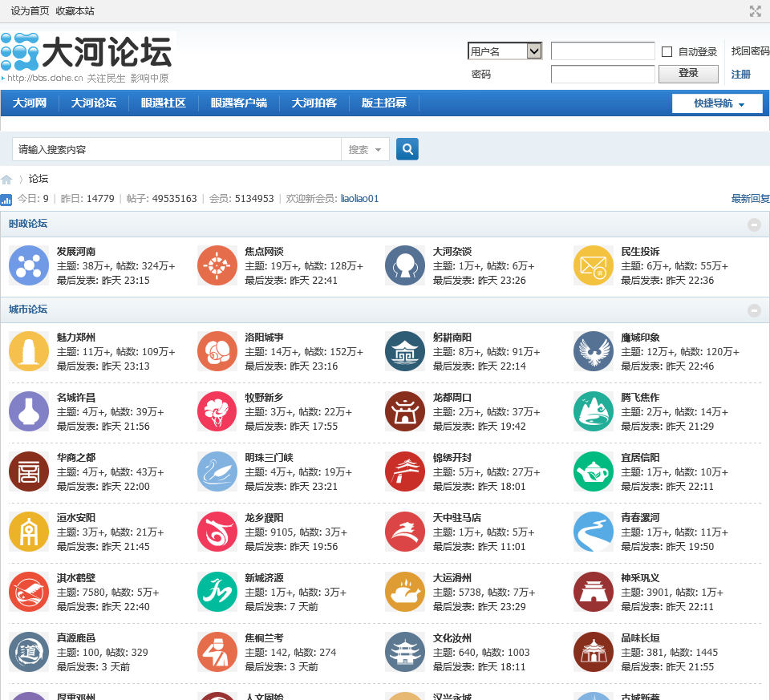The image size is (770, 700).
Task: Open the 腾飞焦作 mountain icon
Action: click(594, 411)
